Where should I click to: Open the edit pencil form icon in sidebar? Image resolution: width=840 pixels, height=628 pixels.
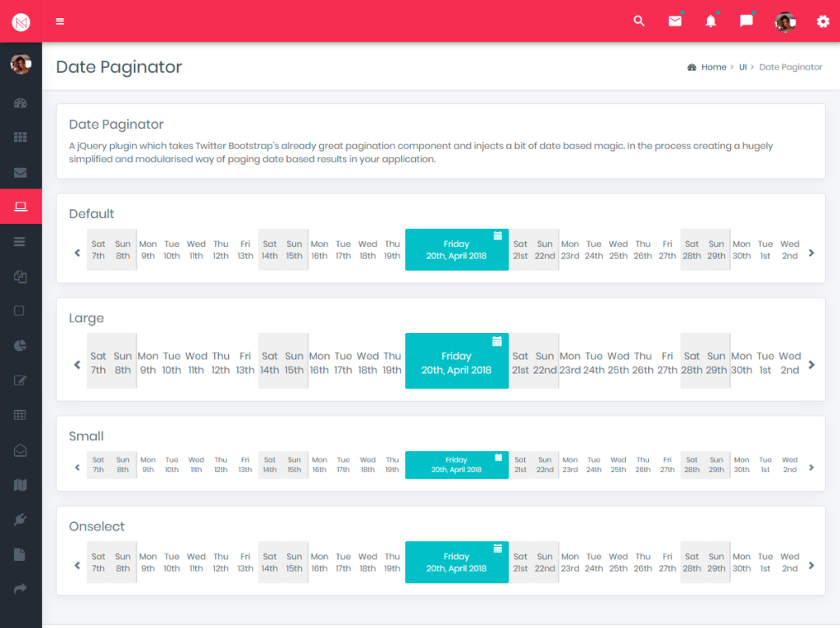pyautogui.click(x=21, y=380)
